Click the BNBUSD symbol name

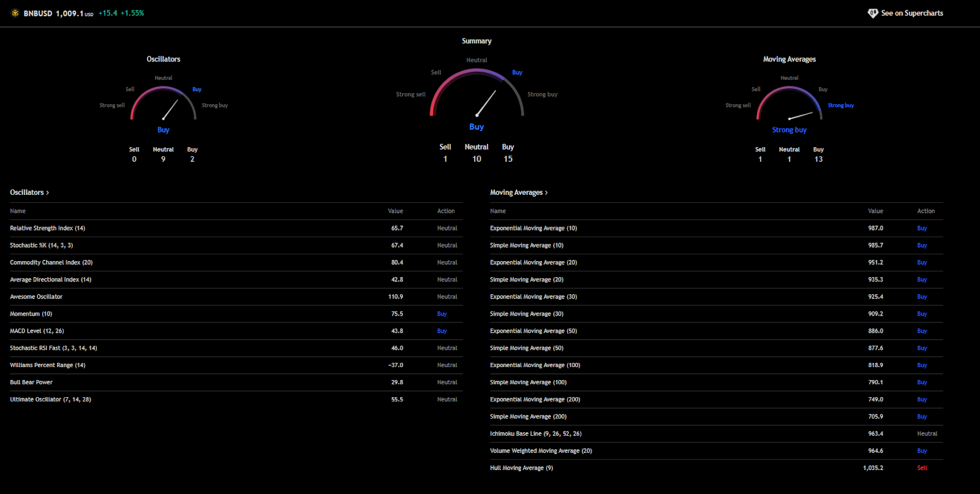click(x=38, y=13)
